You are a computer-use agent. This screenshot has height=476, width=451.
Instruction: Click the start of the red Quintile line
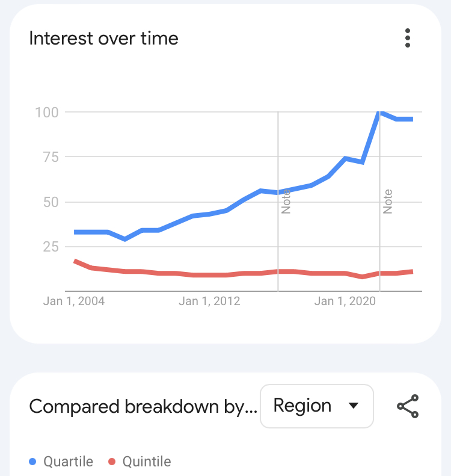76,261
